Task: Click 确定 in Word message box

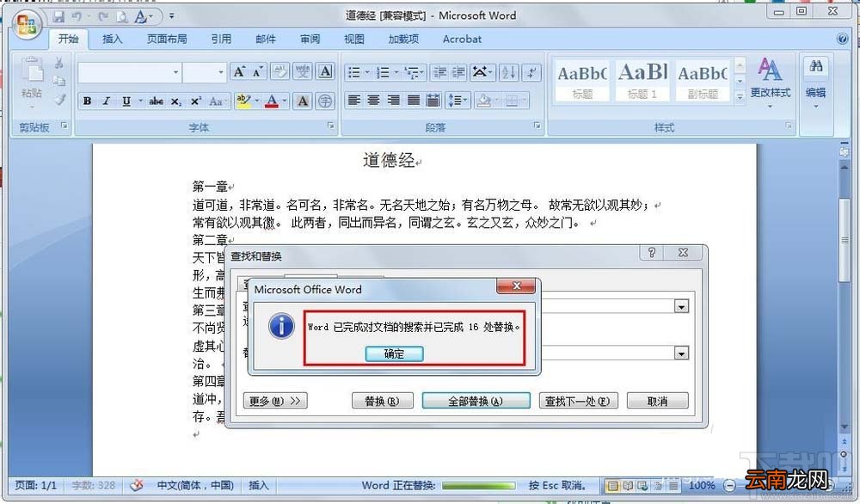Action: coord(394,353)
